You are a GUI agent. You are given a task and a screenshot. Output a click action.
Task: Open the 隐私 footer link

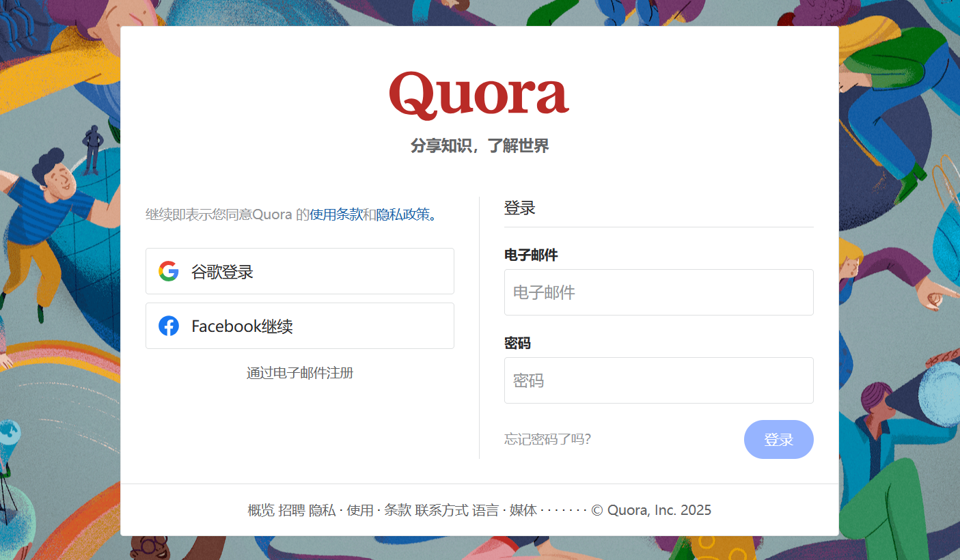323,510
